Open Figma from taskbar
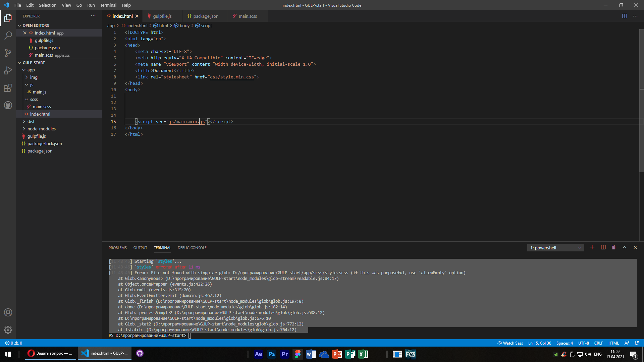Viewport: 644px width, 362px height. point(298,354)
